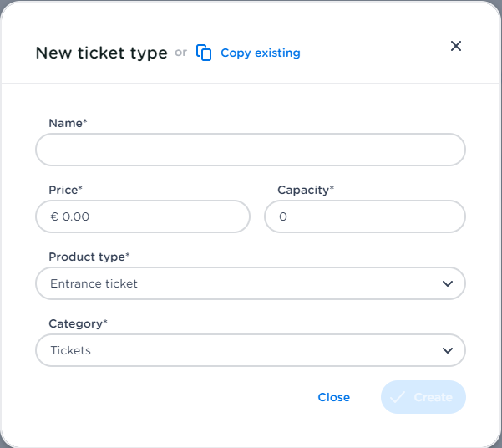
Task: Click the Price* field label
Action: coord(65,190)
